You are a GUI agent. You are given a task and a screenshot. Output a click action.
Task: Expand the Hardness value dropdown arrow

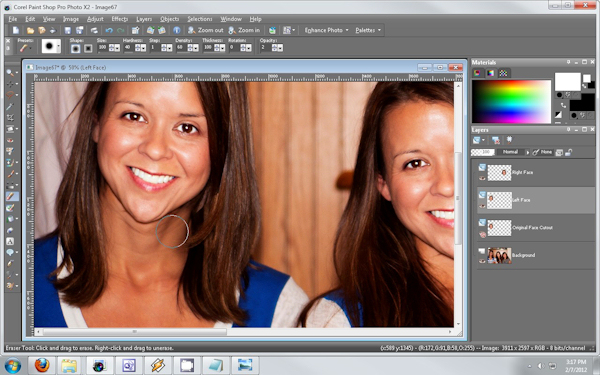pyautogui.click(x=143, y=48)
